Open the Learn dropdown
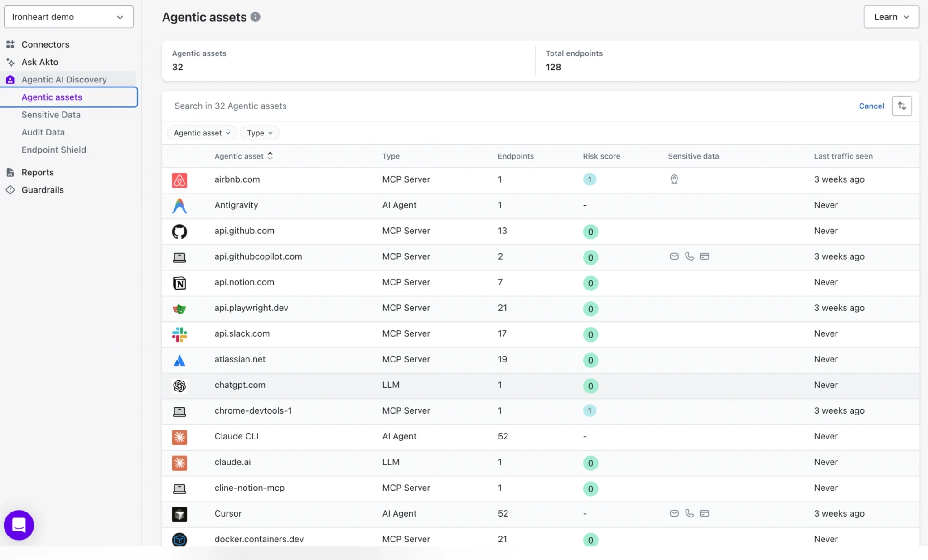Image resolution: width=928 pixels, height=560 pixels. (891, 17)
